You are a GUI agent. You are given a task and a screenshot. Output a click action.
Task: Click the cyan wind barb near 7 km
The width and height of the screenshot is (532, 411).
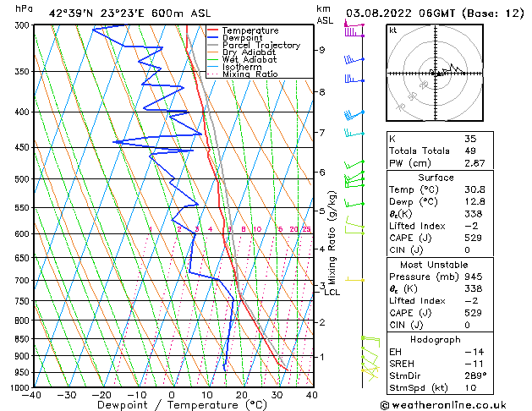click(x=354, y=133)
